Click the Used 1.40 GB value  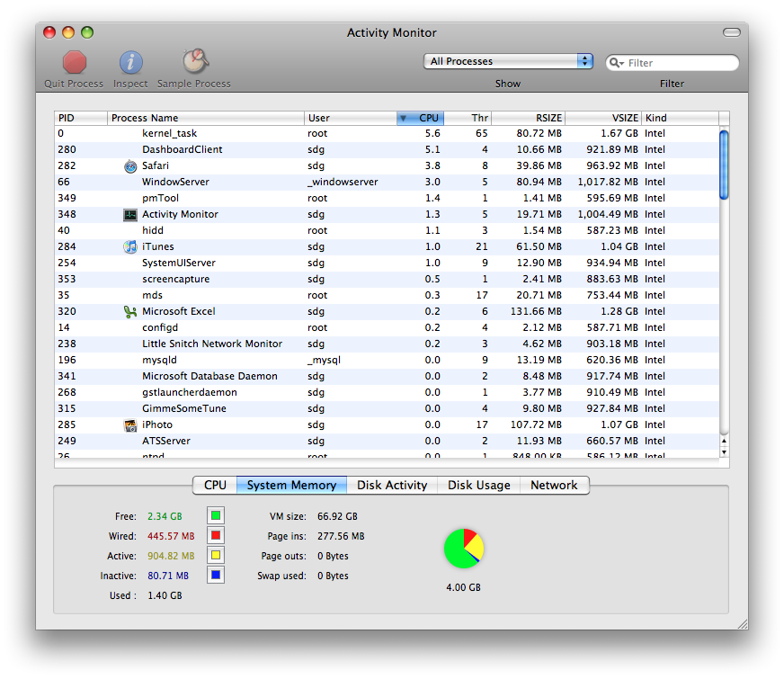[165, 595]
